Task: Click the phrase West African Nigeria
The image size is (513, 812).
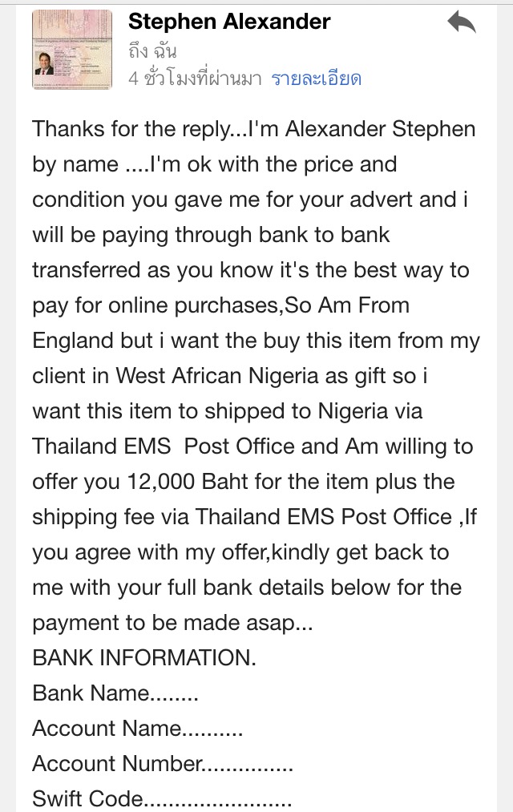Action: pyautogui.click(x=217, y=376)
